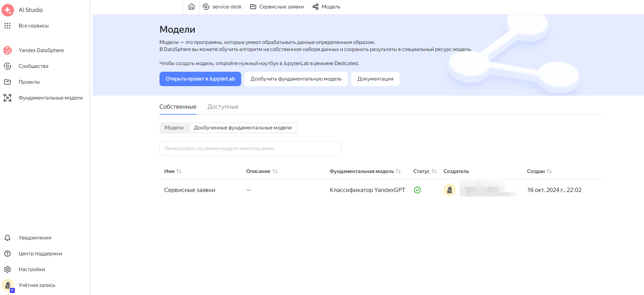This screenshot has height=295, width=644.
Task: Select the Модели segment filter
Action: click(x=174, y=128)
